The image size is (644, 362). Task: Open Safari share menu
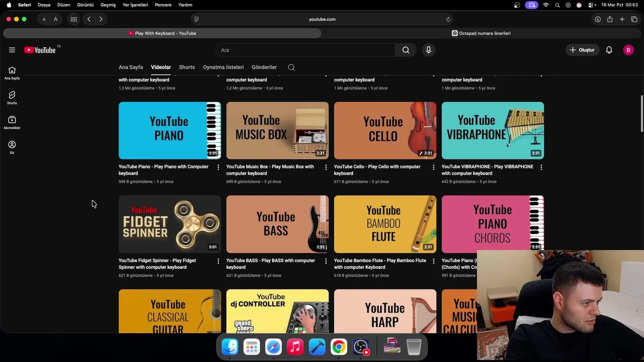pyautogui.click(x=610, y=19)
